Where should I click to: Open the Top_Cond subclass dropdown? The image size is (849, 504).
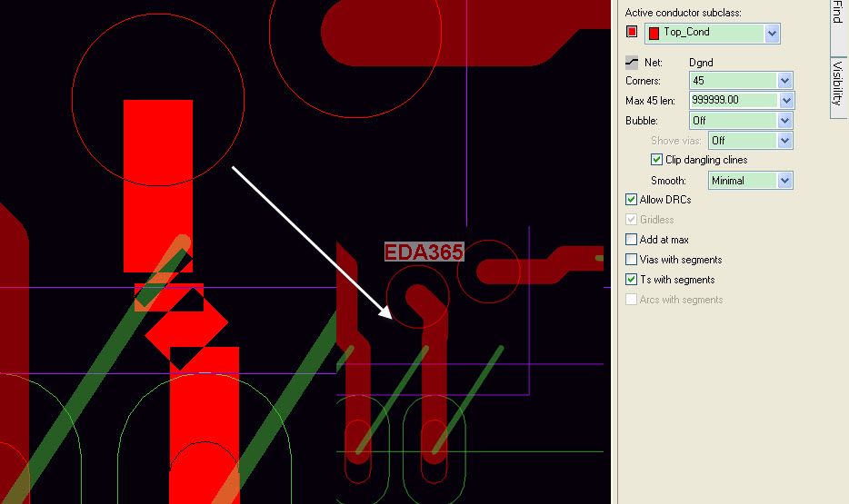(x=772, y=33)
